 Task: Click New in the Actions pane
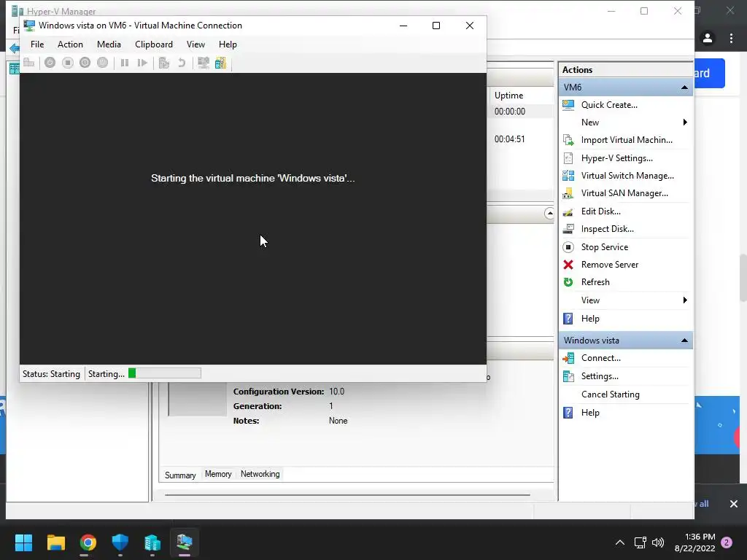589,122
